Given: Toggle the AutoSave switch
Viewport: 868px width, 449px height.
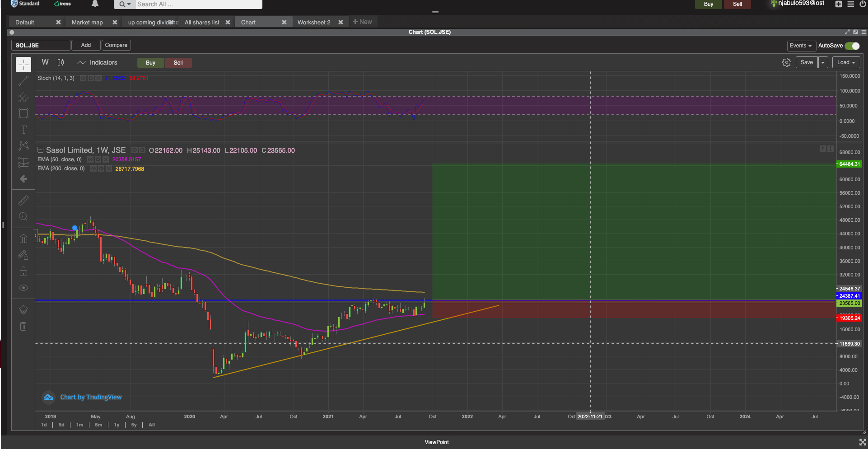Looking at the screenshot, I should point(852,46).
